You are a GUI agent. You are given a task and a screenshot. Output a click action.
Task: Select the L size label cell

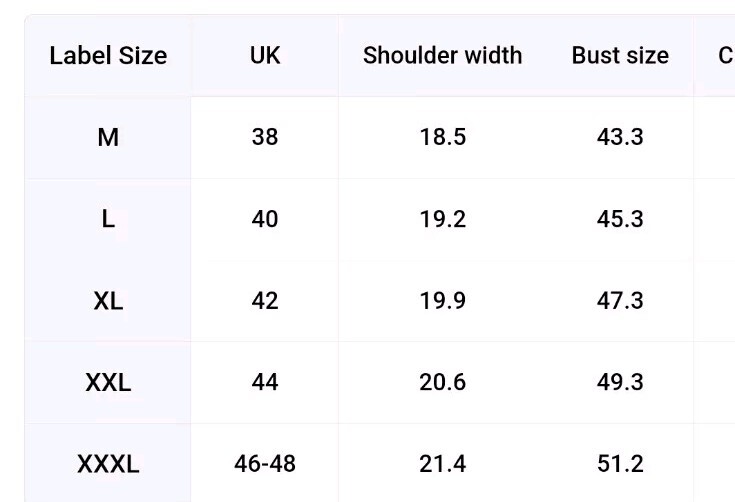click(108, 219)
